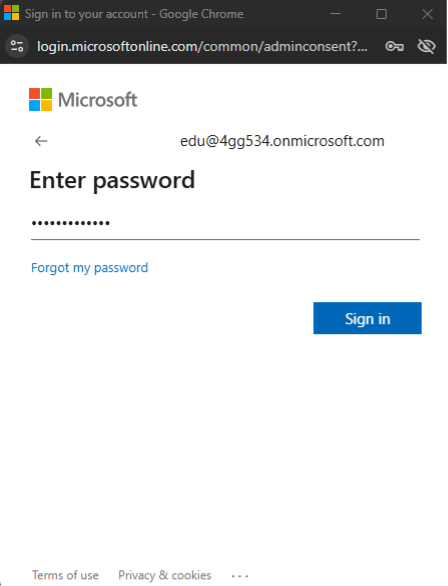Click the Microsoft four-square logo on page

40,99
